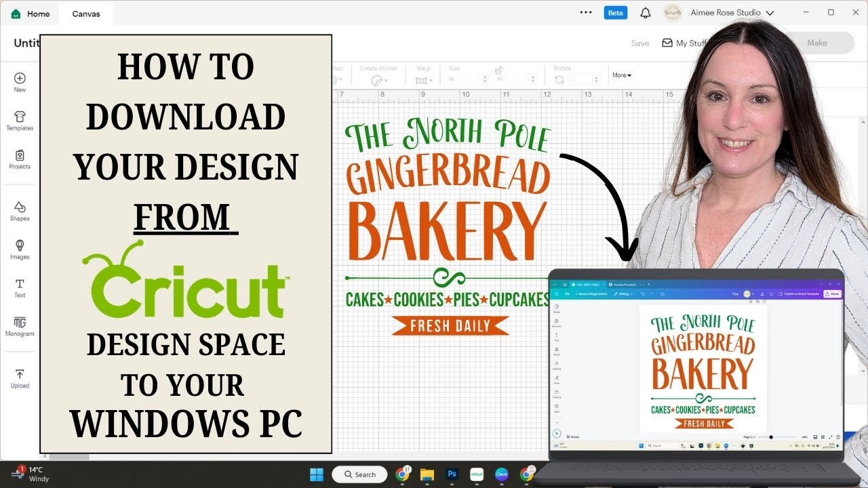Expand the More toolbar dropdown
The image size is (868, 488).
pyautogui.click(x=622, y=75)
